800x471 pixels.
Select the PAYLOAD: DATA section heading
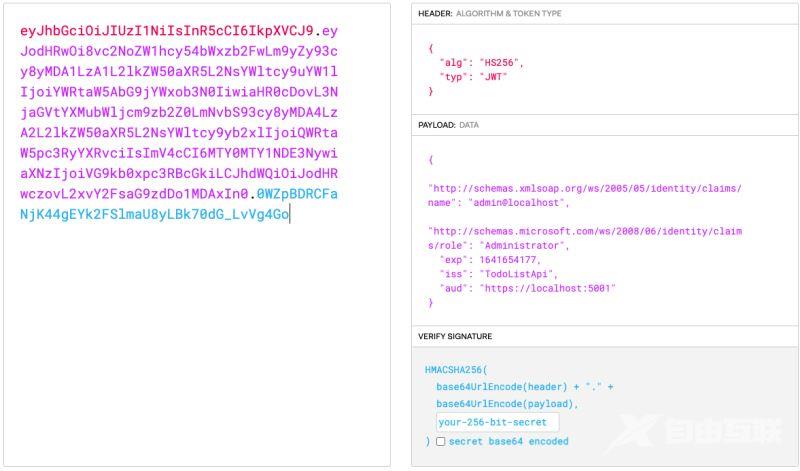pos(449,125)
